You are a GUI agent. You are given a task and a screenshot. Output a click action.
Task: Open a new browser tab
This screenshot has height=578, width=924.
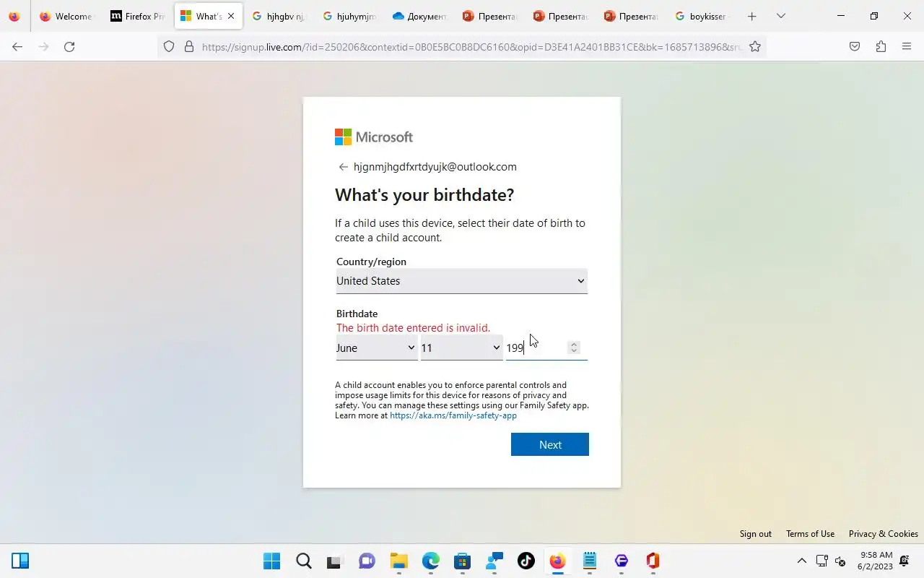click(751, 16)
